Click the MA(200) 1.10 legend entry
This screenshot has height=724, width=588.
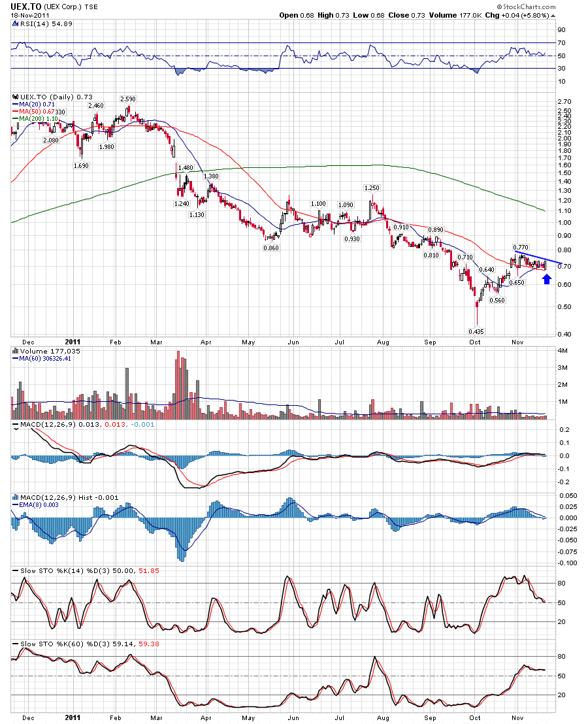pos(35,119)
